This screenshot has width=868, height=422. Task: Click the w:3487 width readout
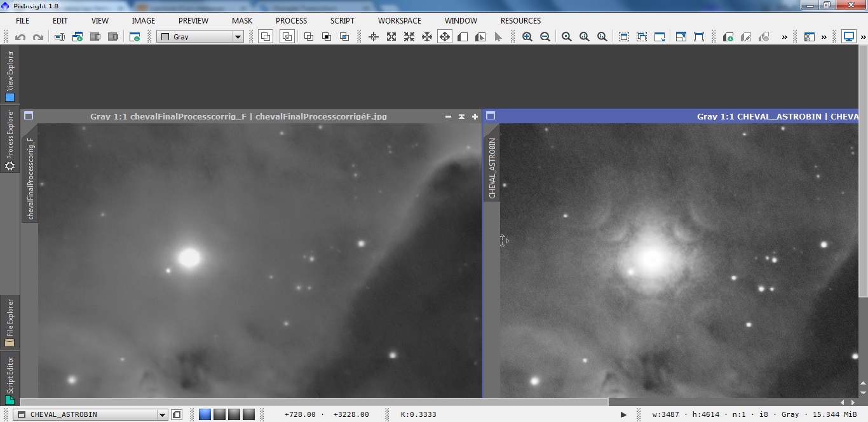tap(665, 414)
